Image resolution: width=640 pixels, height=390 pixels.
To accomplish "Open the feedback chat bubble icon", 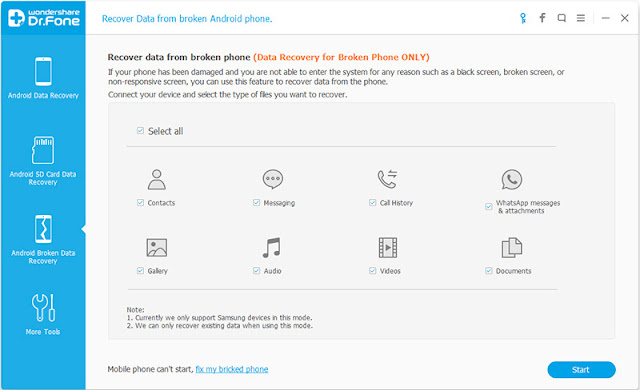I will point(562,18).
